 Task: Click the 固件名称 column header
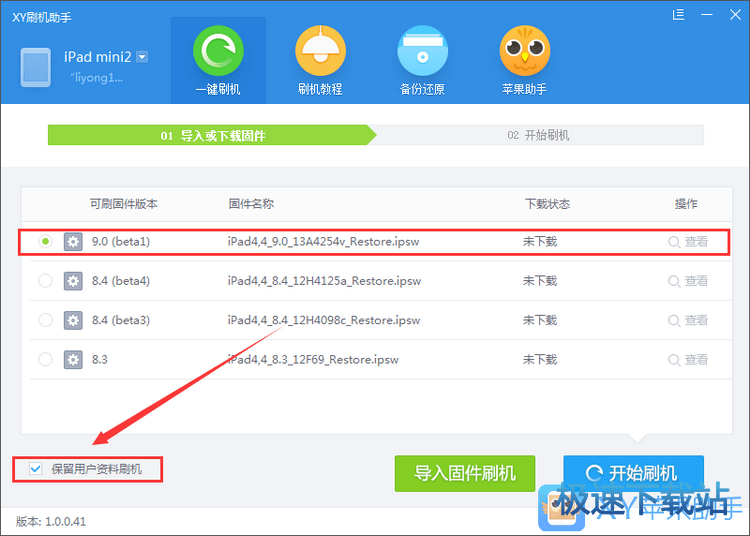pos(251,204)
